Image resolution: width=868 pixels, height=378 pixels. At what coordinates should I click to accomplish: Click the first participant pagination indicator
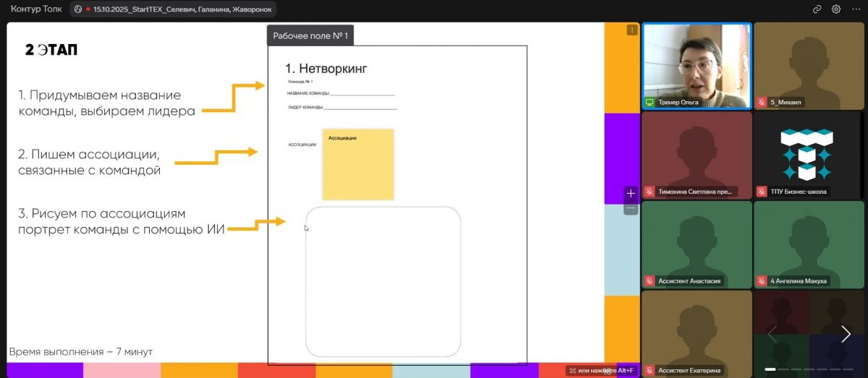pos(770,369)
